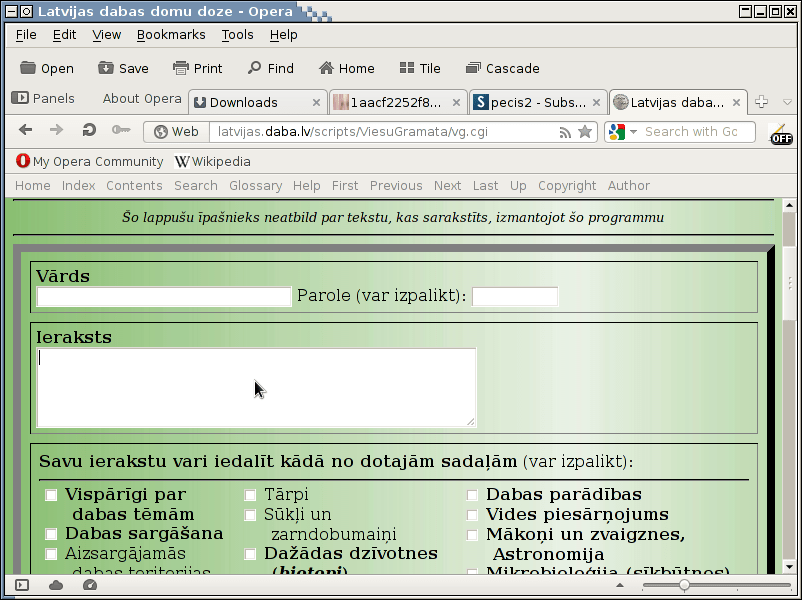Image resolution: width=802 pixels, height=600 pixels.
Task: Focus the Ieraksts text area
Action: click(256, 387)
